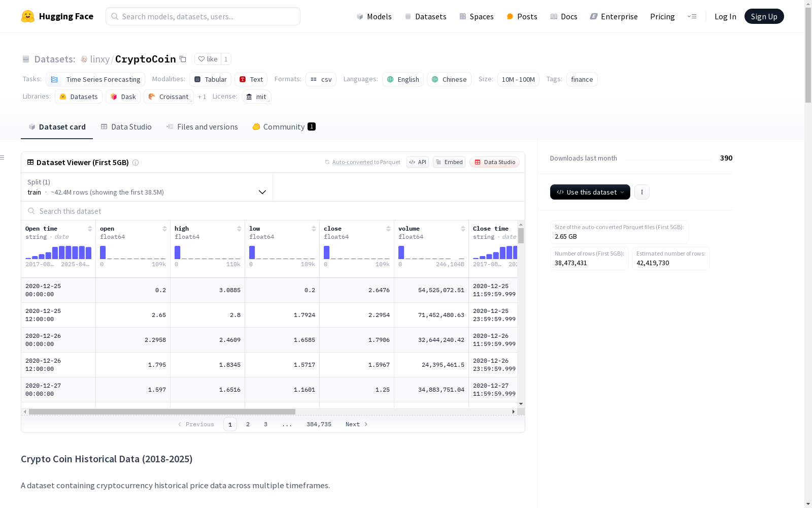Open Docs in the top navigation

point(564,16)
